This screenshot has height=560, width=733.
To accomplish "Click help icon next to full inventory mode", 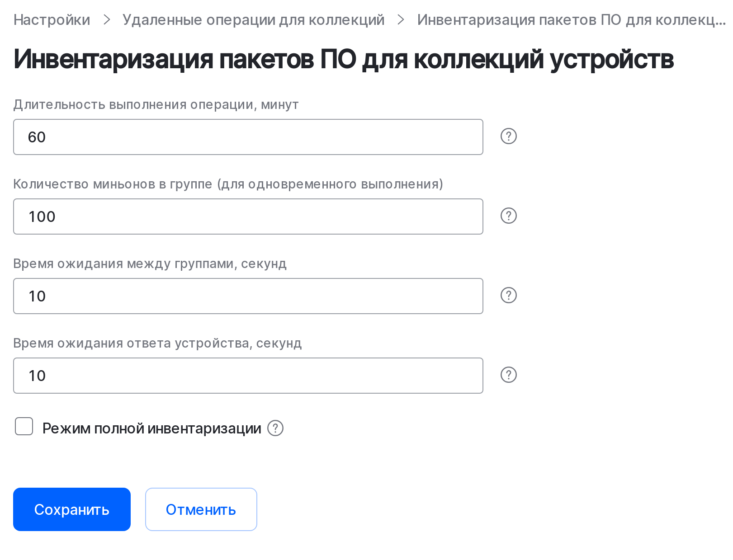I will point(275,428).
